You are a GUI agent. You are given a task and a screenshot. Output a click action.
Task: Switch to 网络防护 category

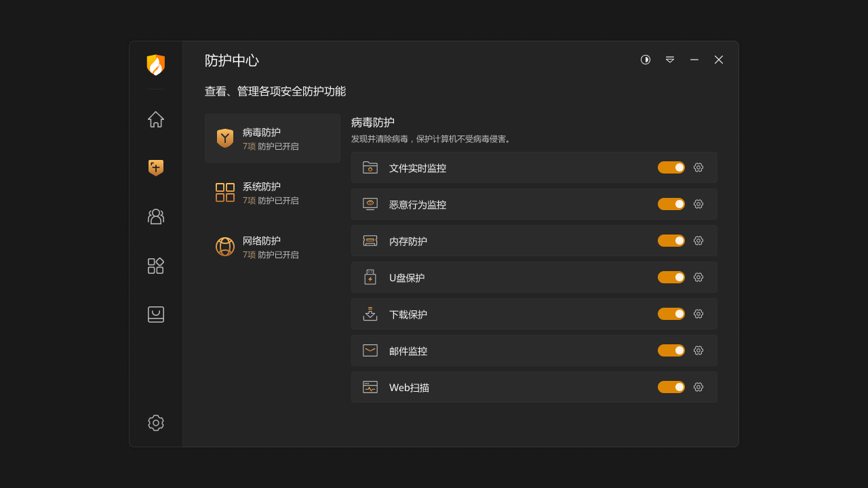click(272, 247)
